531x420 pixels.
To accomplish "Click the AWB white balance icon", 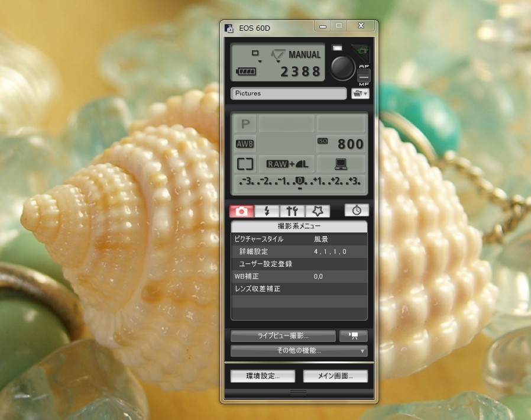I will (x=245, y=144).
